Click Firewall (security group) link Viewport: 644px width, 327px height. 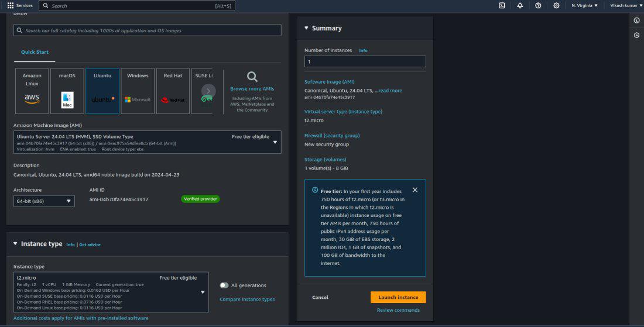tap(332, 135)
